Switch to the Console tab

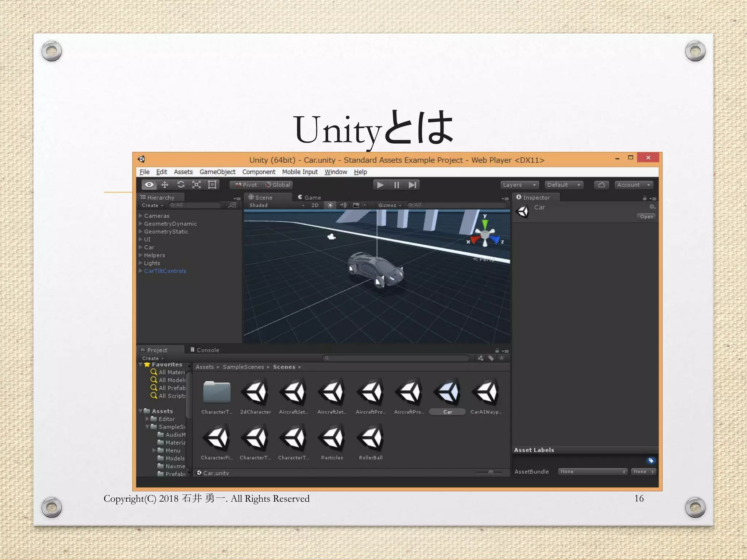point(205,350)
